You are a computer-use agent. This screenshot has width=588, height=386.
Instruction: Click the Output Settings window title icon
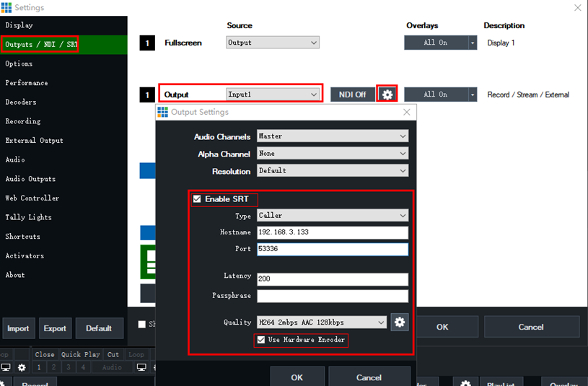point(162,112)
